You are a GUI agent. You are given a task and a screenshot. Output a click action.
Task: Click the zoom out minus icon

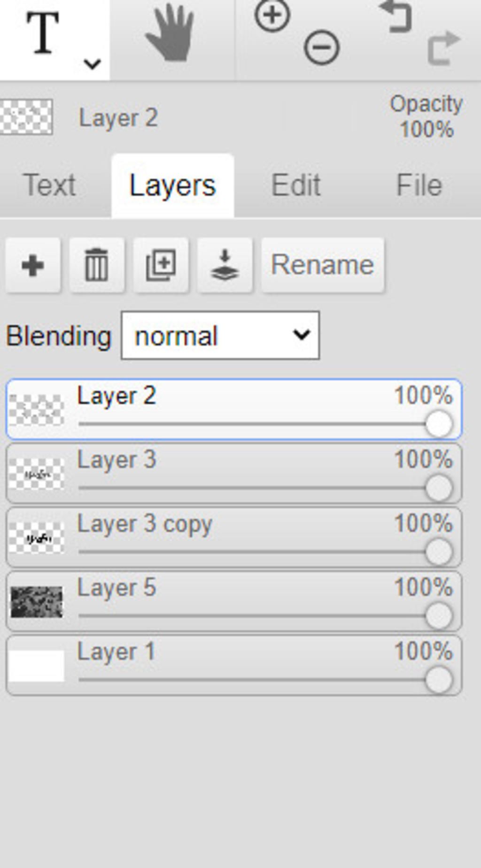322,47
